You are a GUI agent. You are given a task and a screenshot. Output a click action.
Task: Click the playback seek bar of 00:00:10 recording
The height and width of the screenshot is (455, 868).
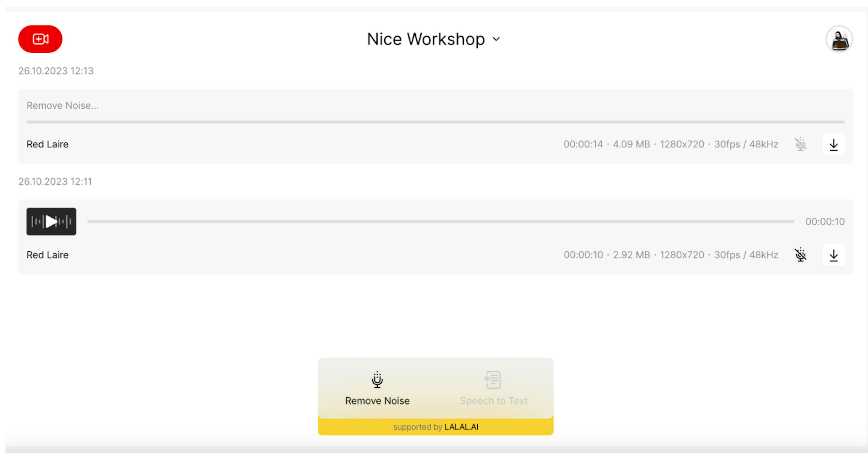tap(441, 222)
